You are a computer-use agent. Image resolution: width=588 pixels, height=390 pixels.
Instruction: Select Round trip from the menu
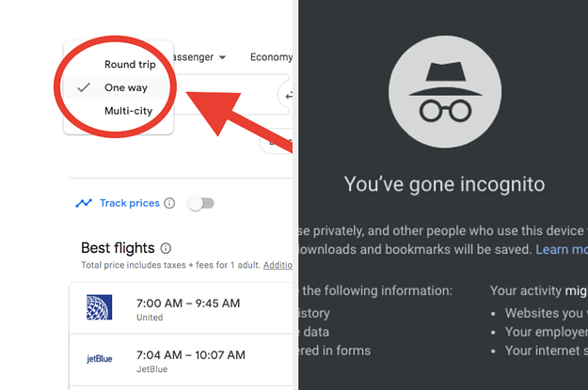pos(130,65)
